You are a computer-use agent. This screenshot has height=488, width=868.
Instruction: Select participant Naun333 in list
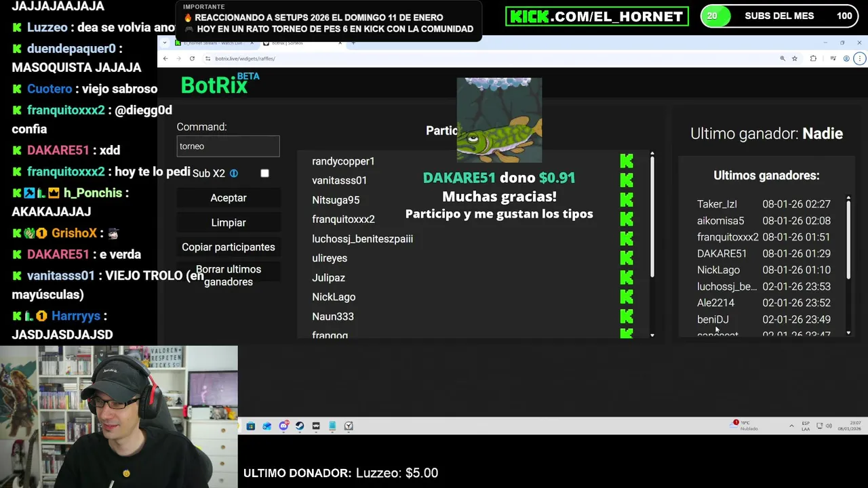point(332,317)
